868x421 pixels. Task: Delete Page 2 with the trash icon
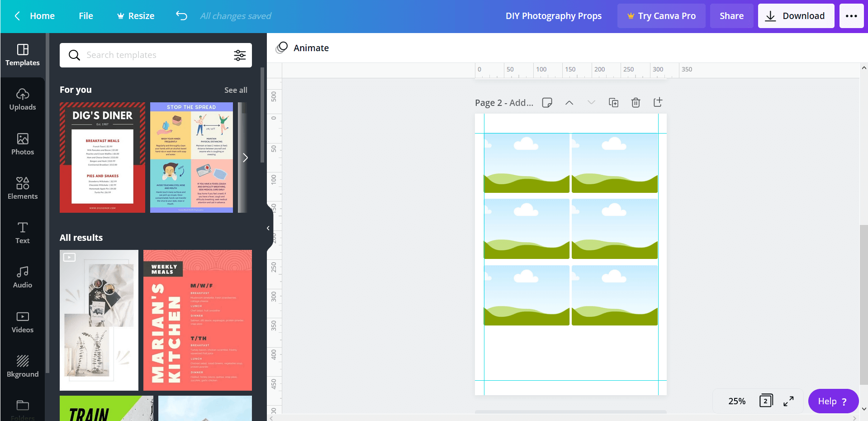pos(635,102)
